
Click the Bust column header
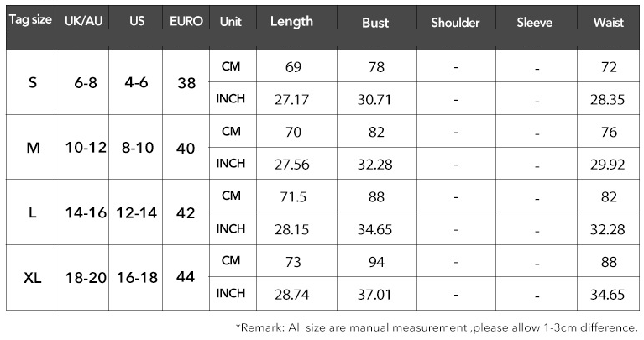pyautogui.click(x=375, y=23)
